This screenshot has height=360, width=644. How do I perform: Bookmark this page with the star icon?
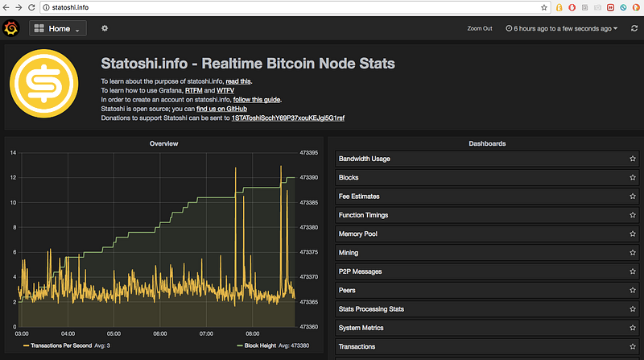pyautogui.click(x=544, y=7)
